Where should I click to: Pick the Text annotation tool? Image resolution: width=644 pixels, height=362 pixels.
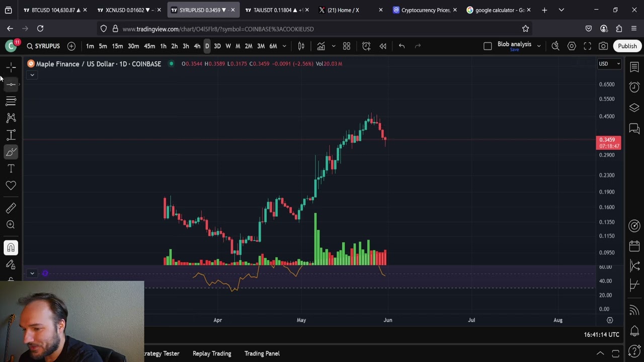11,168
